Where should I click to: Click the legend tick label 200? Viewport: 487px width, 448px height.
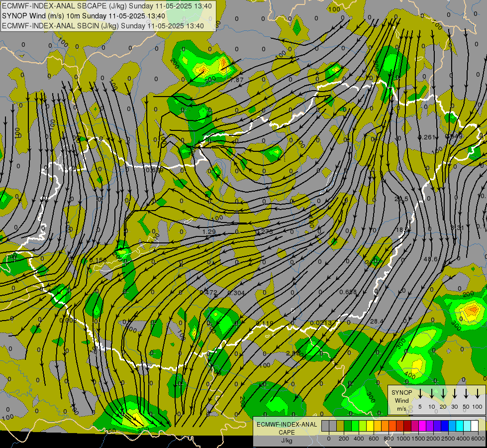(x=344, y=439)
